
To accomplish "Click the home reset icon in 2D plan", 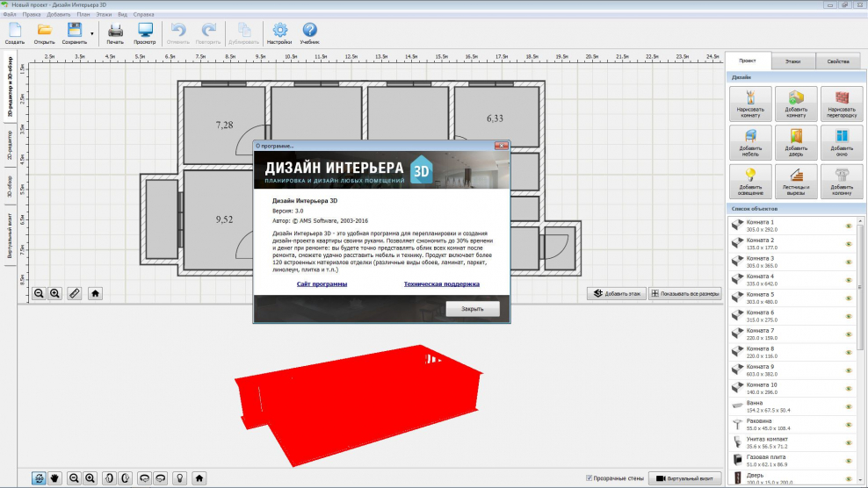I will pos(95,293).
